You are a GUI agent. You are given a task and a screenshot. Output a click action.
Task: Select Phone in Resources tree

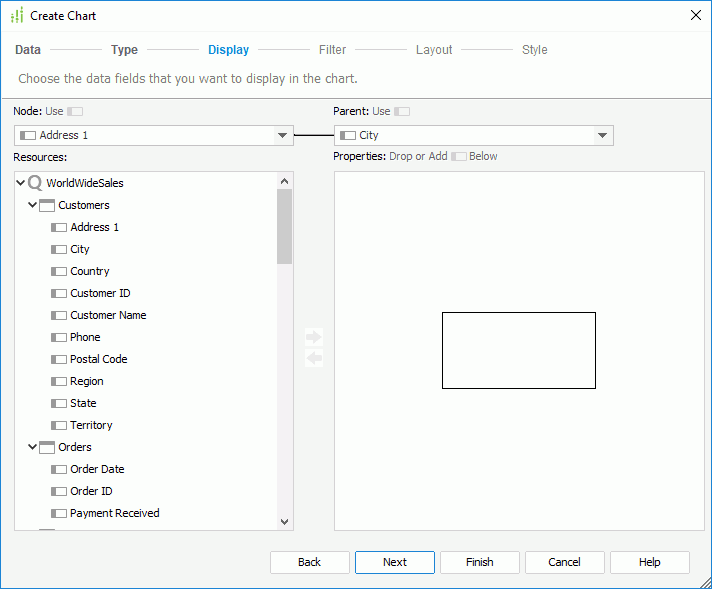85,337
